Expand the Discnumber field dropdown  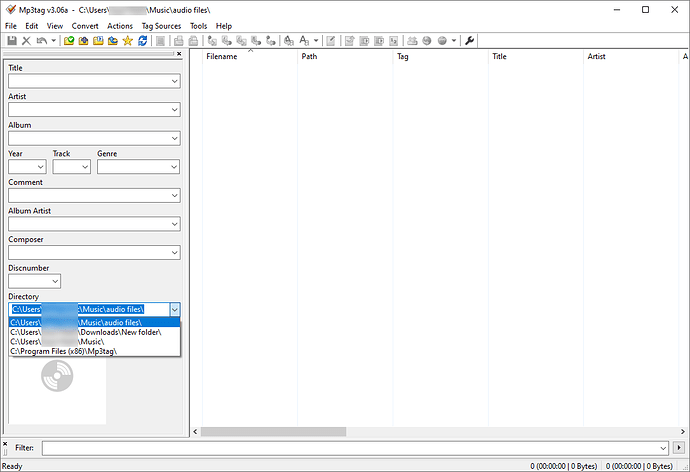(x=55, y=281)
